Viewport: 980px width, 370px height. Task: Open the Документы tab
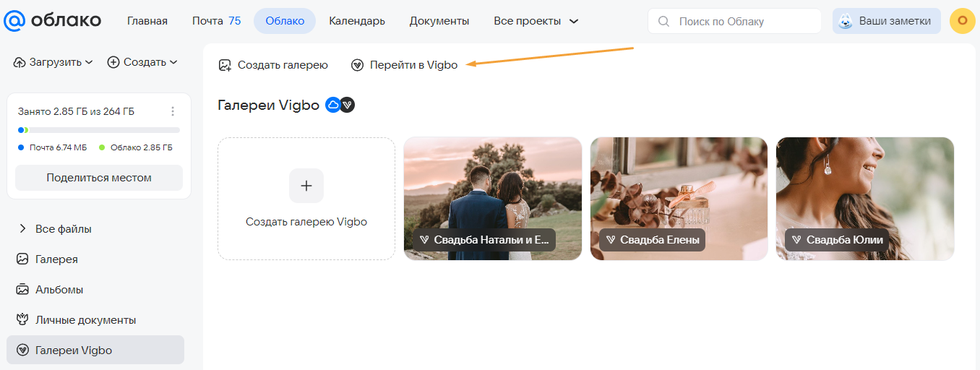439,21
